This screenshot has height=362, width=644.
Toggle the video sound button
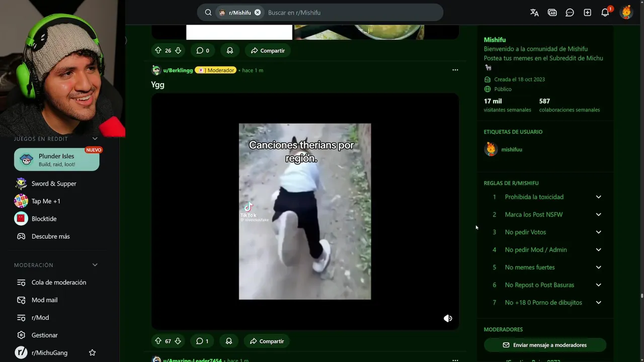(x=448, y=318)
